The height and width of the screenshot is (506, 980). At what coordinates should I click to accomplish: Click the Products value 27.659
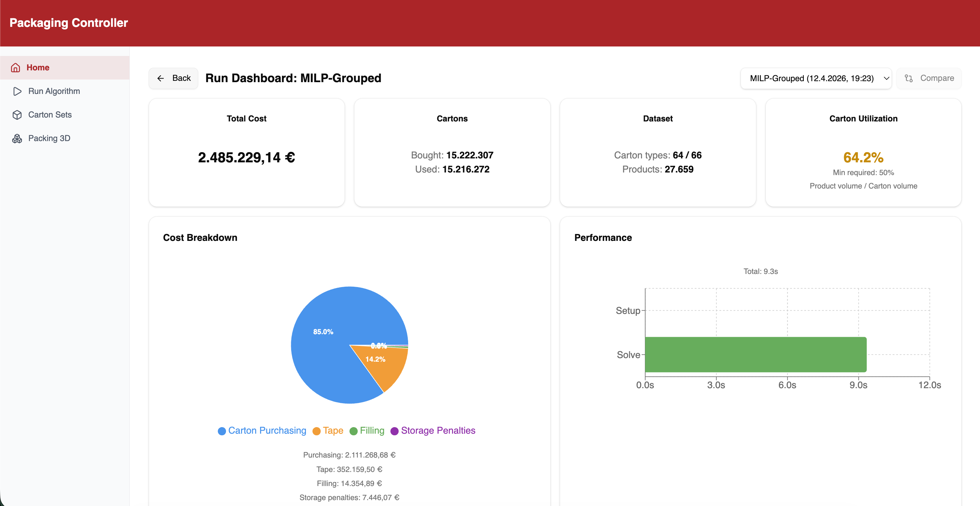click(679, 169)
